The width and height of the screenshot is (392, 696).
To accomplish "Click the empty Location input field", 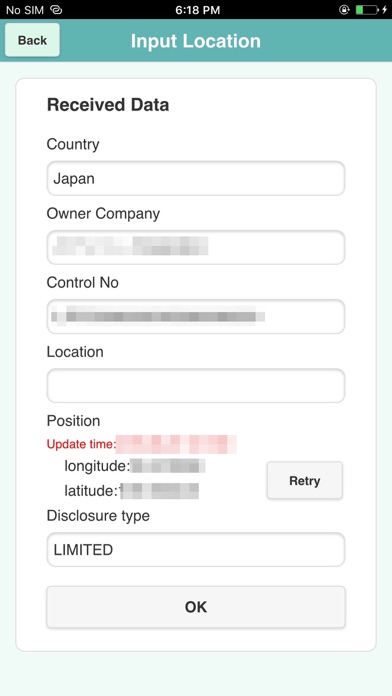I will (196, 386).
